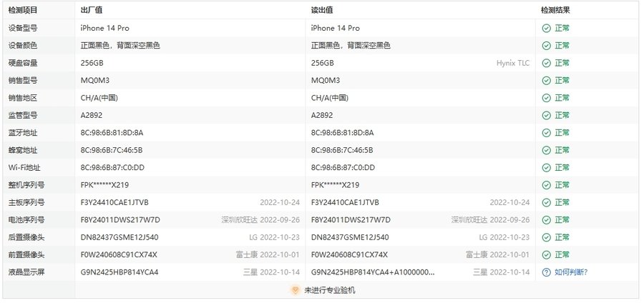
Task: Click the green check icon for 硬盘容量 row
Action: 546,63
